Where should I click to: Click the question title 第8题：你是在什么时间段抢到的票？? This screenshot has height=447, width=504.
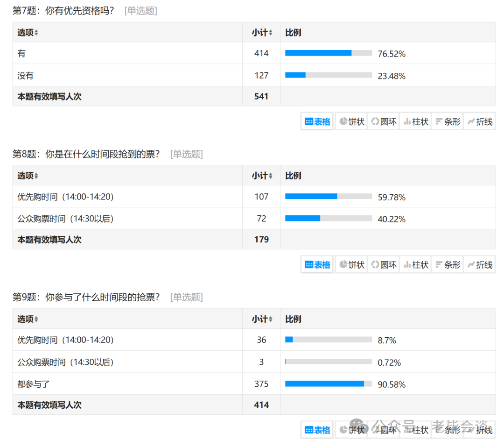[86, 154]
